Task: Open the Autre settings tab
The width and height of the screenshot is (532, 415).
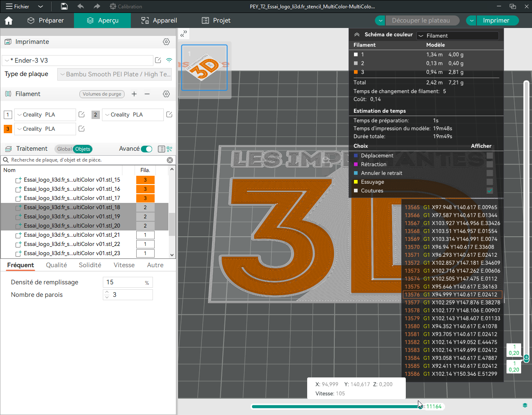Action: (155, 265)
